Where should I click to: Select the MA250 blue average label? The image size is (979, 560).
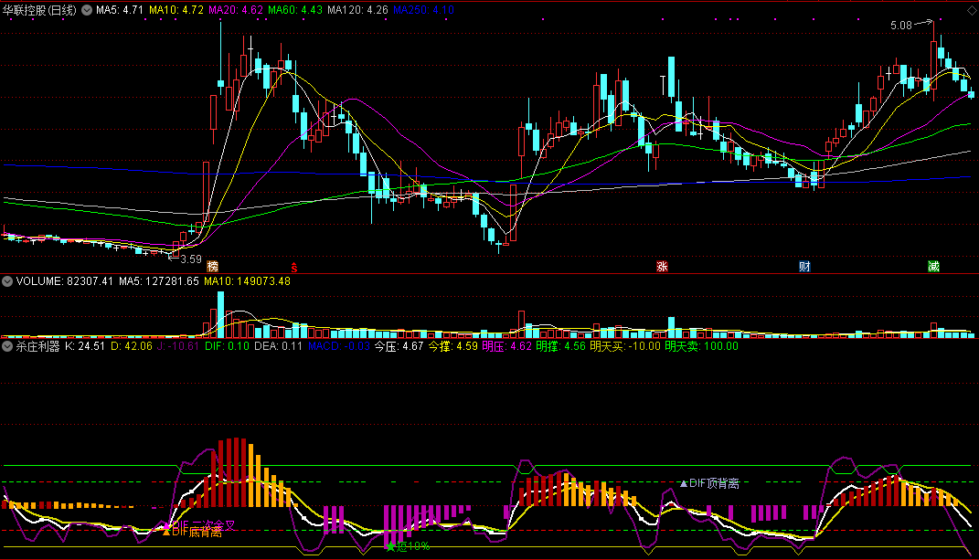(x=423, y=10)
